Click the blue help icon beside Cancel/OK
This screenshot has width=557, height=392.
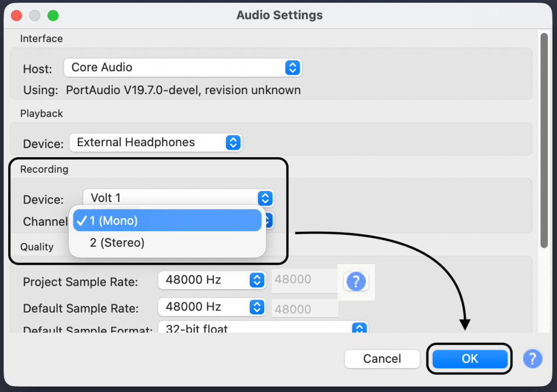click(533, 358)
